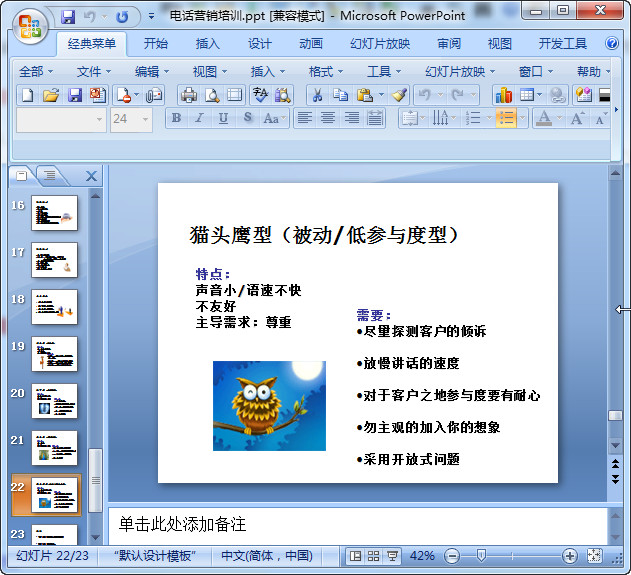Open the Font Color dropdown arrow

click(559, 118)
